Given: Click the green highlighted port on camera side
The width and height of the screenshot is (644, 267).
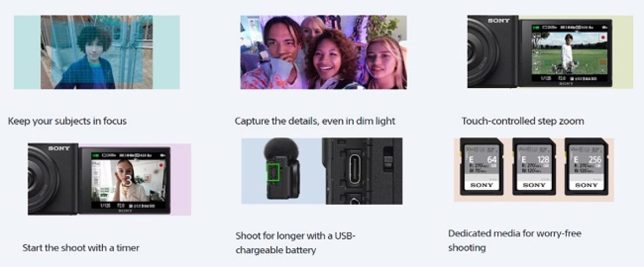Looking at the screenshot, I should pos(274,172).
